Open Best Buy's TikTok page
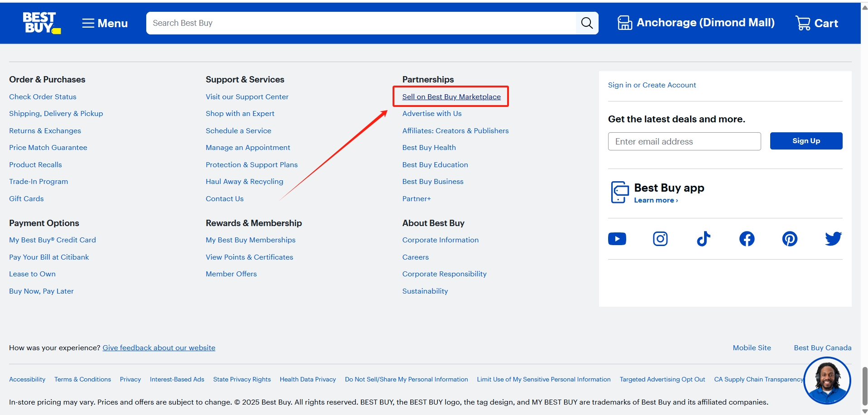Viewport: 868px width, 415px height. click(703, 239)
